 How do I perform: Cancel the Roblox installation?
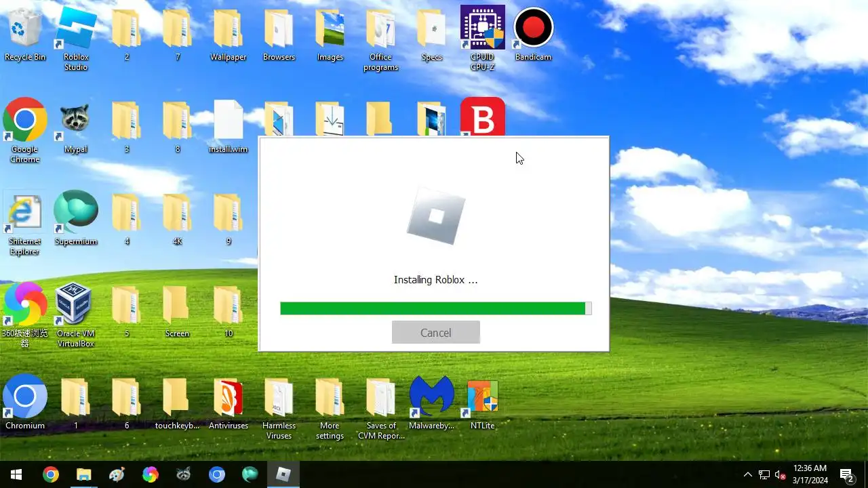pyautogui.click(x=435, y=333)
